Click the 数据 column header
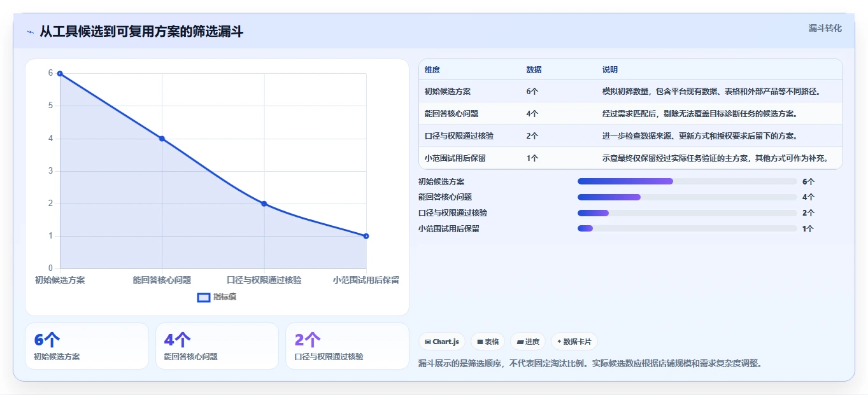The width and height of the screenshot is (868, 395). coord(534,70)
